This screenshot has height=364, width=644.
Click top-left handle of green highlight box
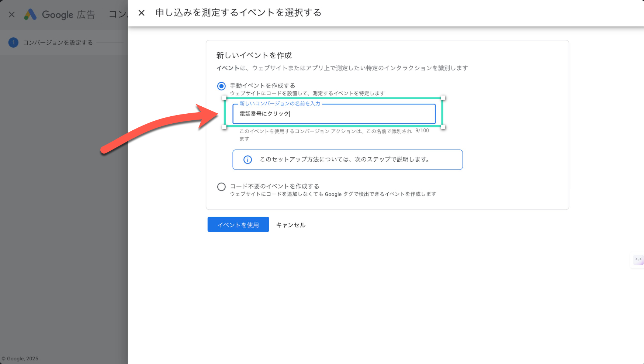pyautogui.click(x=224, y=98)
